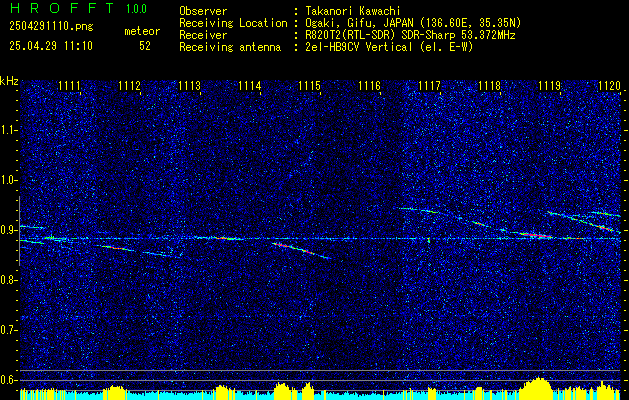Click the 1.0 kHz axis label
The height and width of the screenshot is (400, 629).
point(8,180)
